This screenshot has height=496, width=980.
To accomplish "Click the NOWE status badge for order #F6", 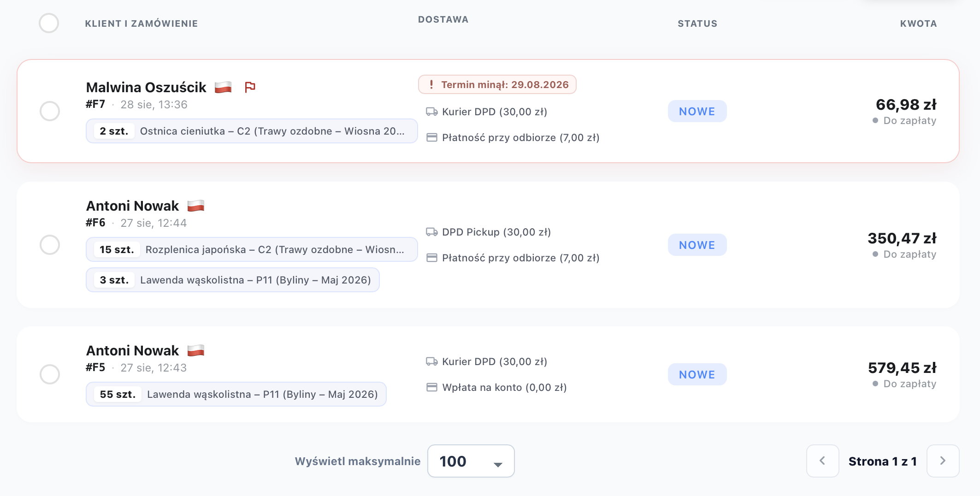I will 697,245.
